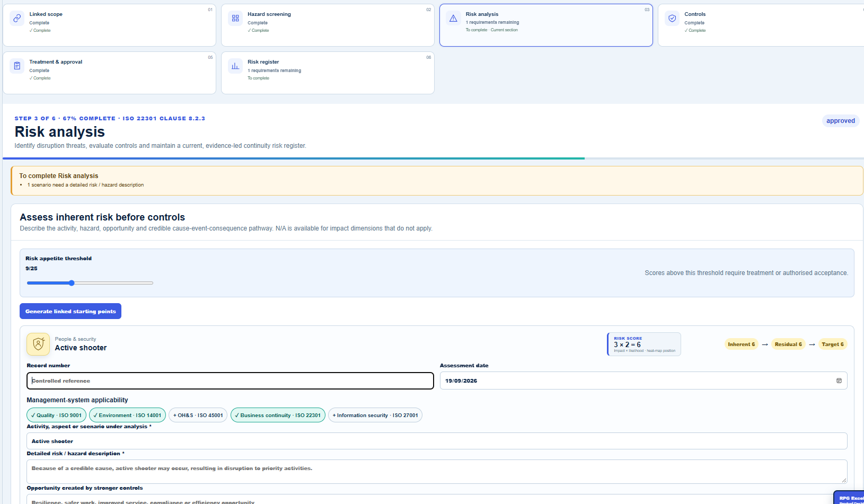Click the Detailed risk / hazard description textarea
Screen dimensions: 864x504
tap(437, 471)
